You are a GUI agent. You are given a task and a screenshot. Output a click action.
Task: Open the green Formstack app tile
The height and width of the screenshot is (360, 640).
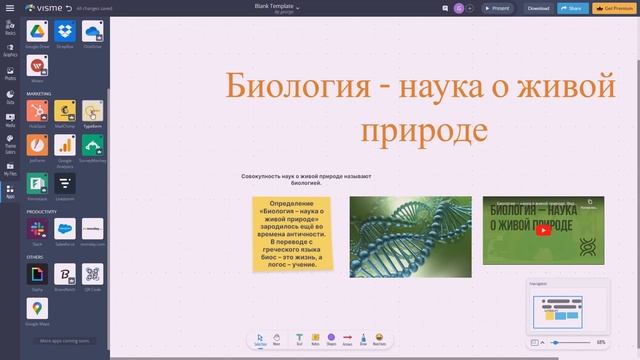(37, 183)
